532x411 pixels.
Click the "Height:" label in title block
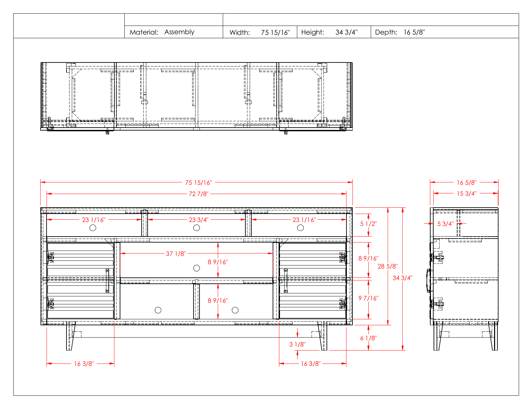pyautogui.click(x=313, y=32)
